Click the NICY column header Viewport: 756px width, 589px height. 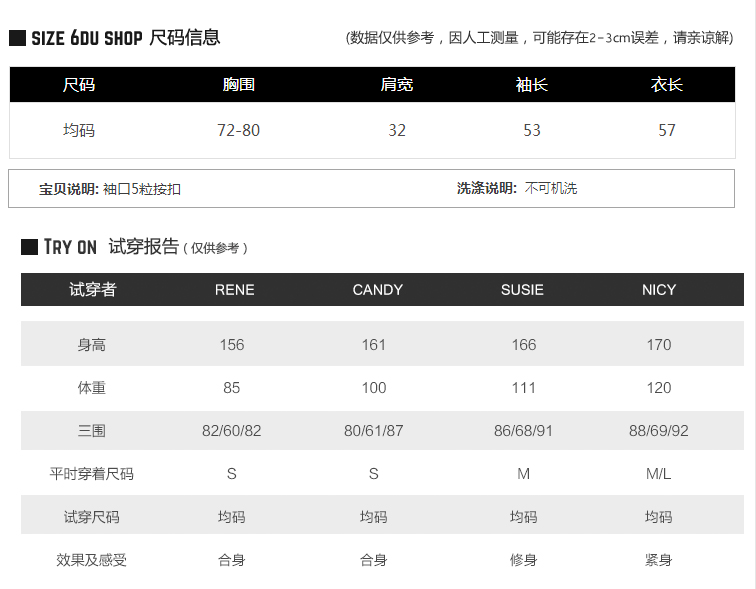click(659, 289)
